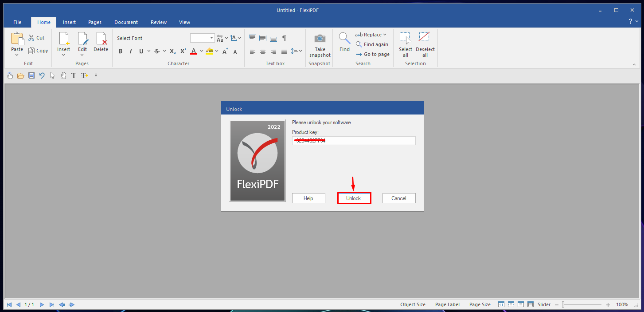The width and height of the screenshot is (644, 312).
Task: Delete the page with Delete icon
Action: (x=101, y=42)
